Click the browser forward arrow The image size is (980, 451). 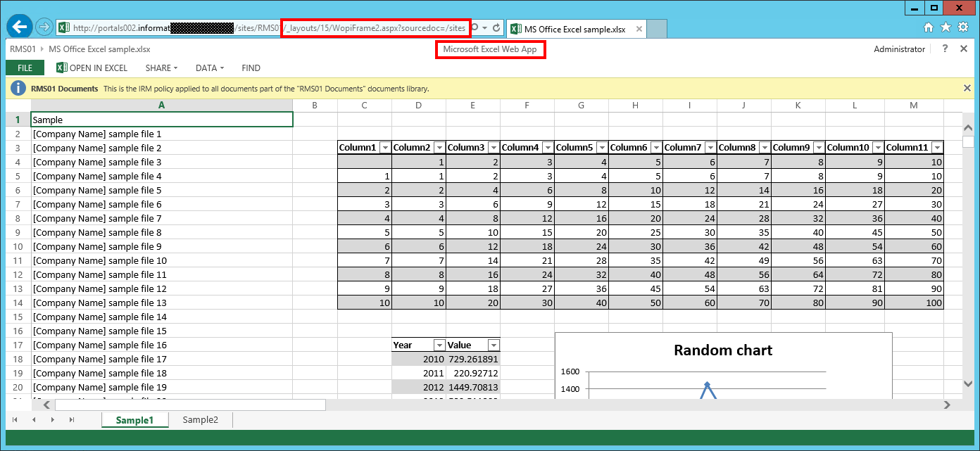tap(44, 27)
